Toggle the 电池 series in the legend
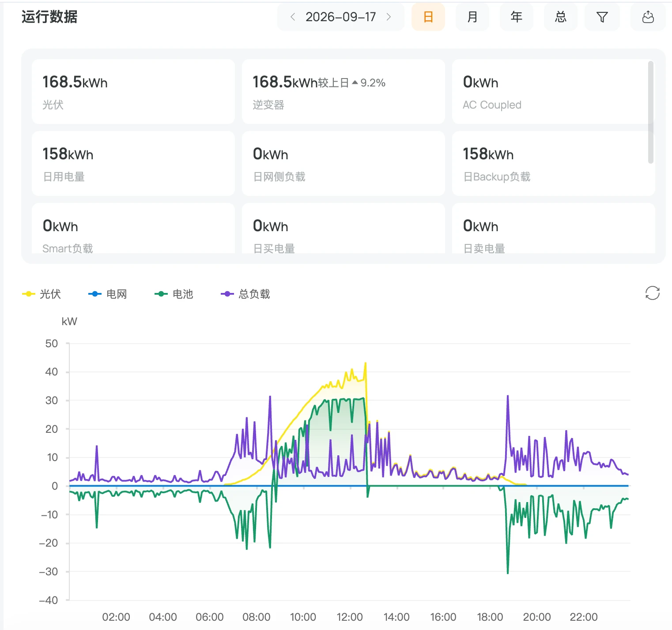Screen dimensions: 672x630 (x=174, y=294)
